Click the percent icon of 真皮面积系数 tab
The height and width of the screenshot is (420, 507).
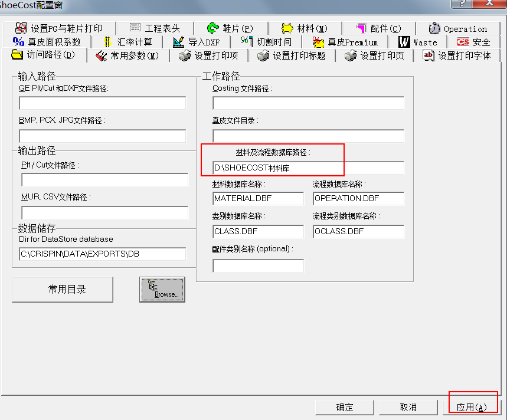coord(18,42)
